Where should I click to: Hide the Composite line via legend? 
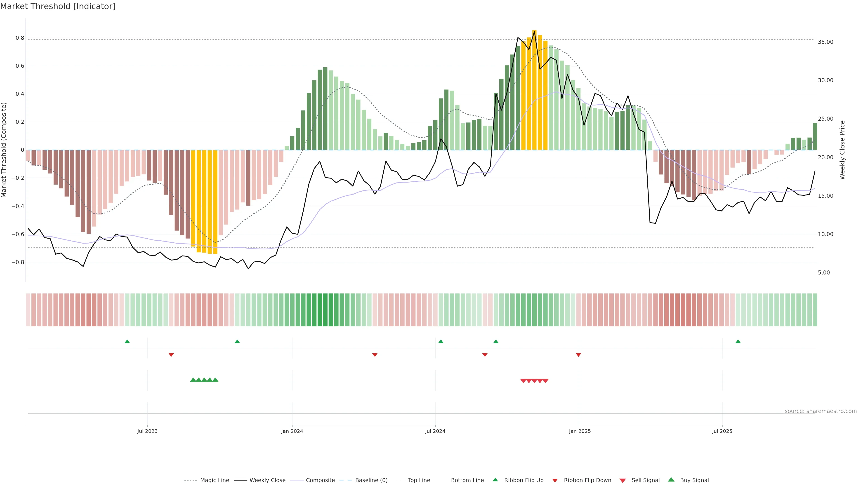tap(320, 480)
